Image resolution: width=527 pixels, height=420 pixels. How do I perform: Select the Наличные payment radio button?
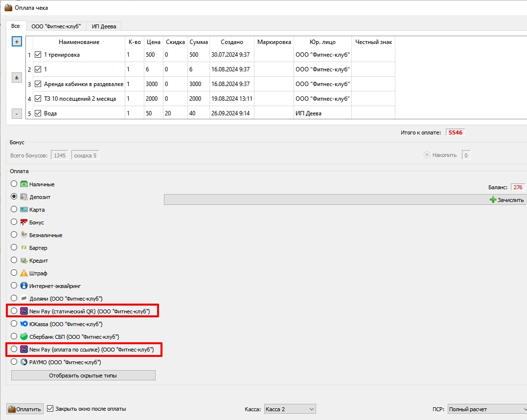coord(14,184)
